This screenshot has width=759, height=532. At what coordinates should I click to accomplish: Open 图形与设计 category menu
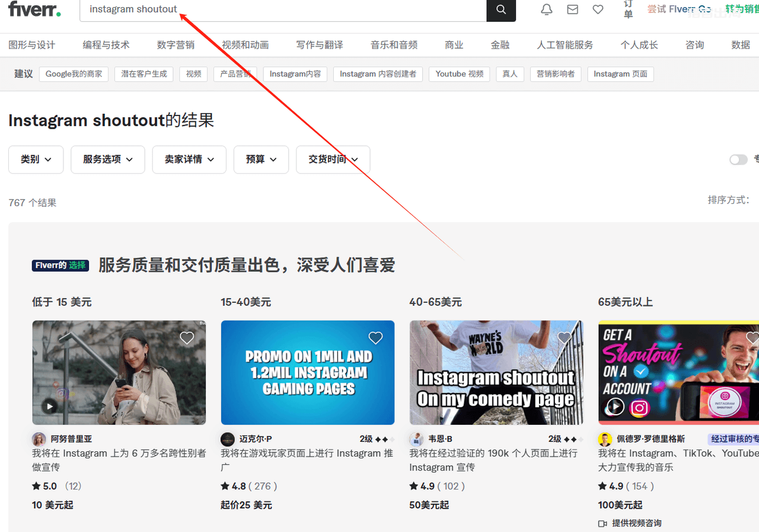32,45
